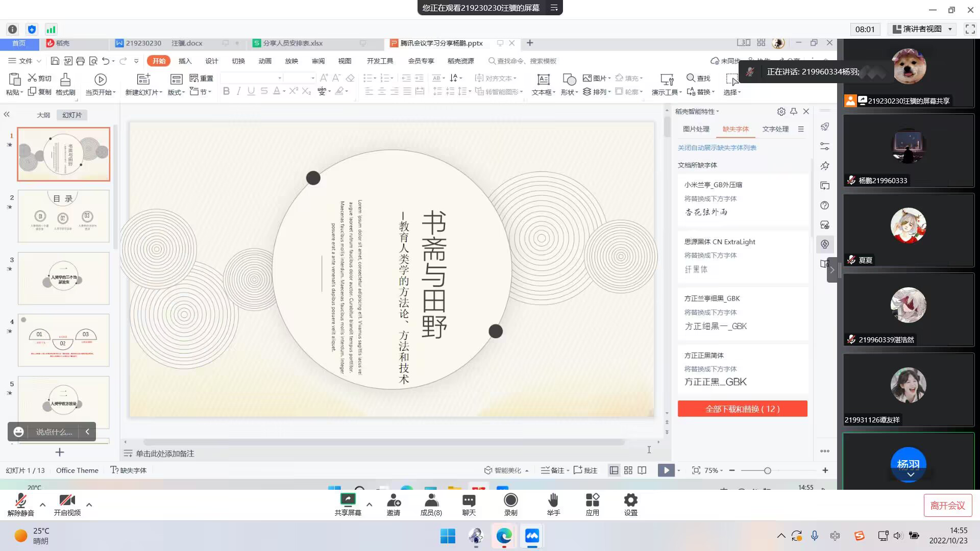The height and width of the screenshot is (551, 980).
Task: Open the Invite participants icon
Action: coord(393,501)
